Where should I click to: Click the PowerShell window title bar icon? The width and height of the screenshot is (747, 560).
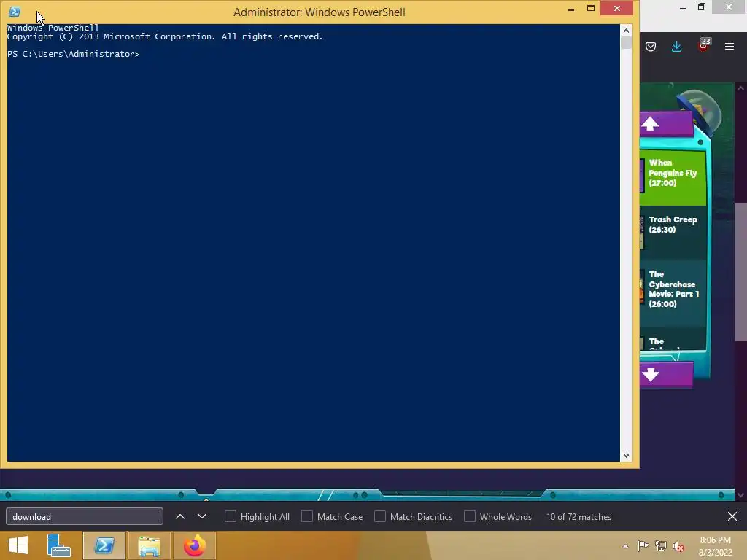15,12
